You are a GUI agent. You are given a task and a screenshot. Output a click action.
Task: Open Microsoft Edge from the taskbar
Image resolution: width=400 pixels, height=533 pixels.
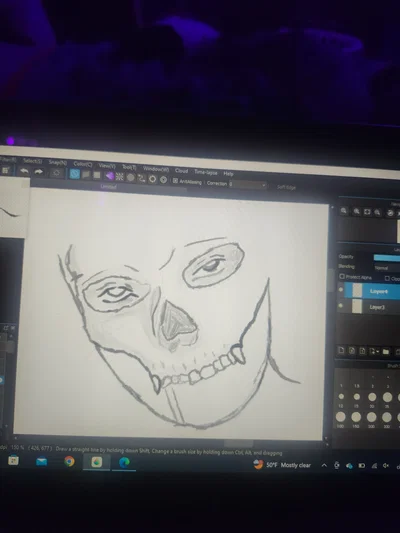click(x=124, y=462)
